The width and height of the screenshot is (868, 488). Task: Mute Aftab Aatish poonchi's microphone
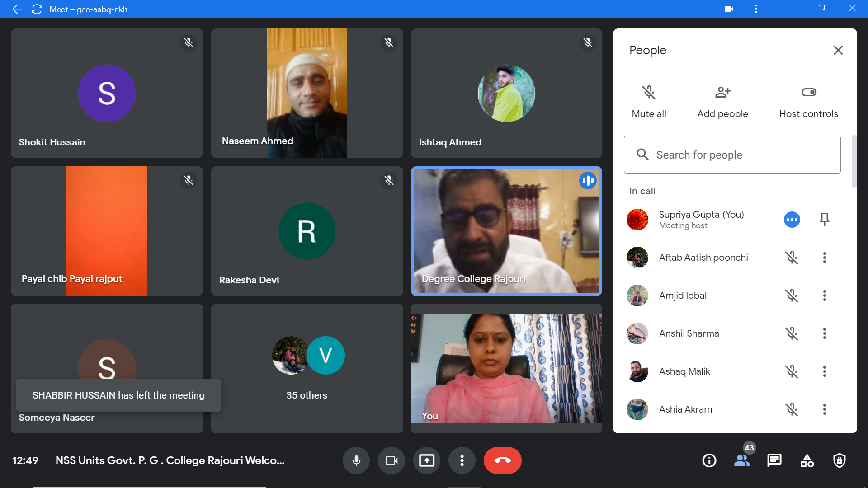click(x=791, y=258)
